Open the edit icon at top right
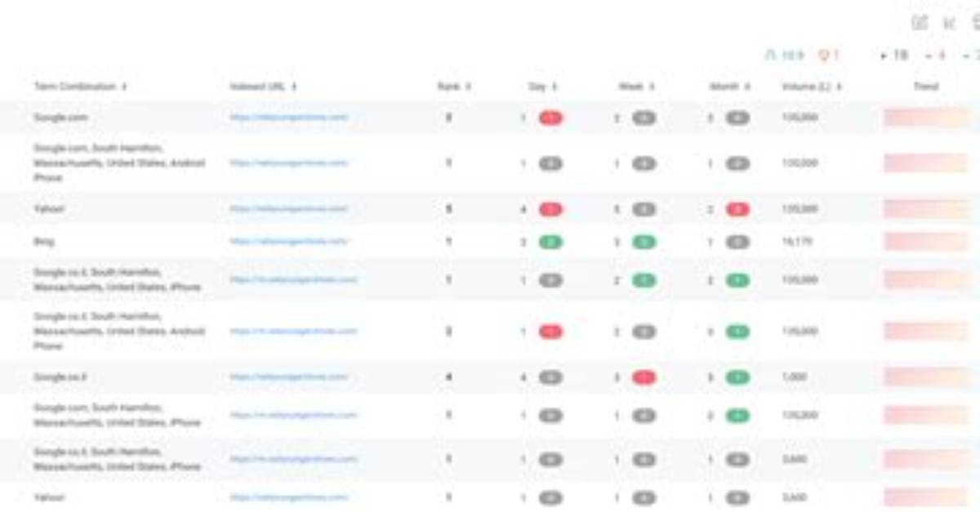This screenshot has width=980, height=512. click(x=920, y=23)
